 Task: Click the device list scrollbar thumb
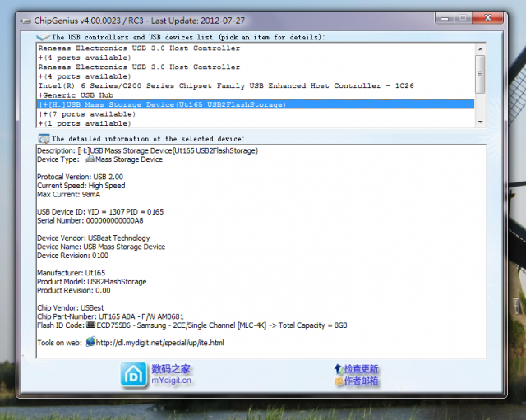click(480, 74)
